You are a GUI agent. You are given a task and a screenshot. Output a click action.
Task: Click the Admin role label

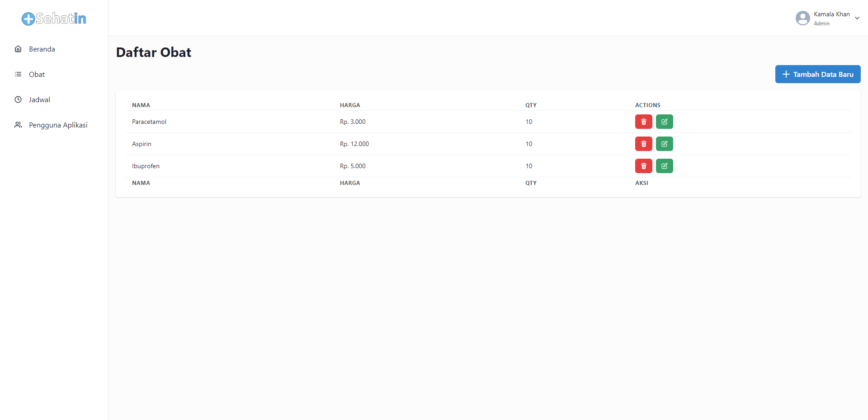(x=821, y=24)
